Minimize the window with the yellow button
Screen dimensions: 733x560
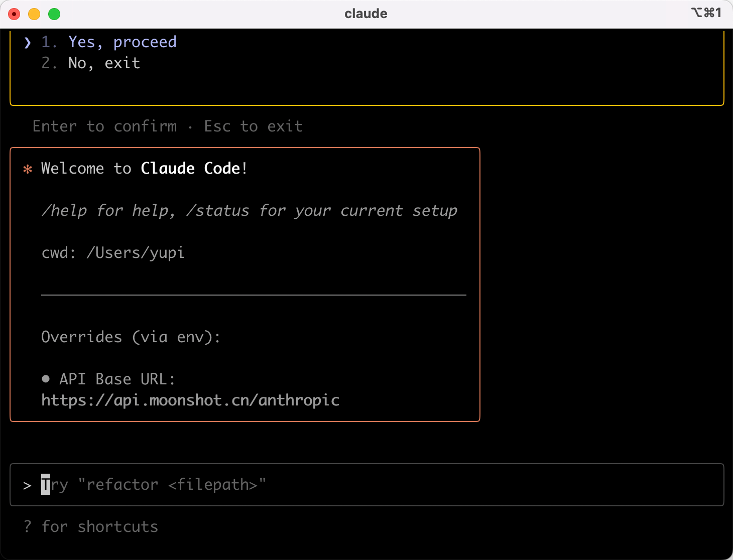click(x=34, y=14)
